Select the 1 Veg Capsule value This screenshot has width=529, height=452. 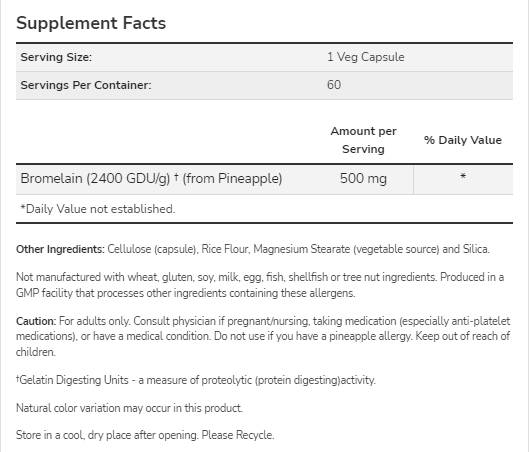366,57
